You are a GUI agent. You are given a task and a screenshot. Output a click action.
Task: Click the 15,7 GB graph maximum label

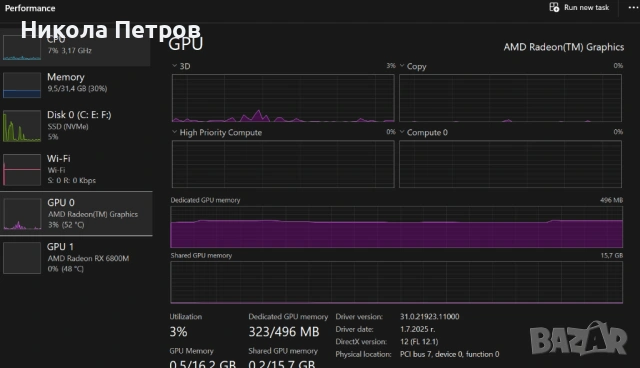pos(611,255)
